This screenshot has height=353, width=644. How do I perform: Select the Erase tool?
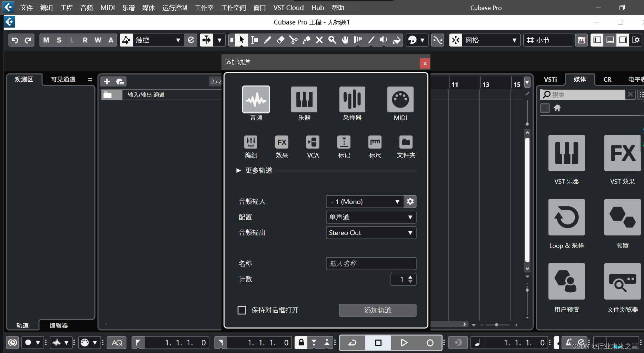[280, 40]
